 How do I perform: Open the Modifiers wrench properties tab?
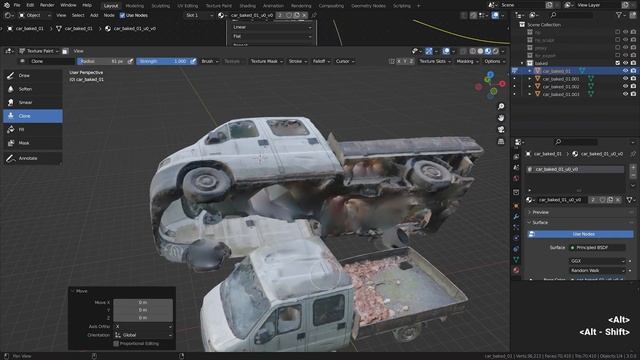point(516,217)
